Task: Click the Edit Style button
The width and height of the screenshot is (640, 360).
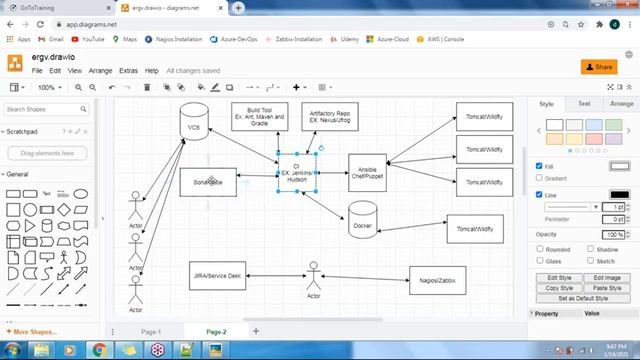Action: [559, 278]
